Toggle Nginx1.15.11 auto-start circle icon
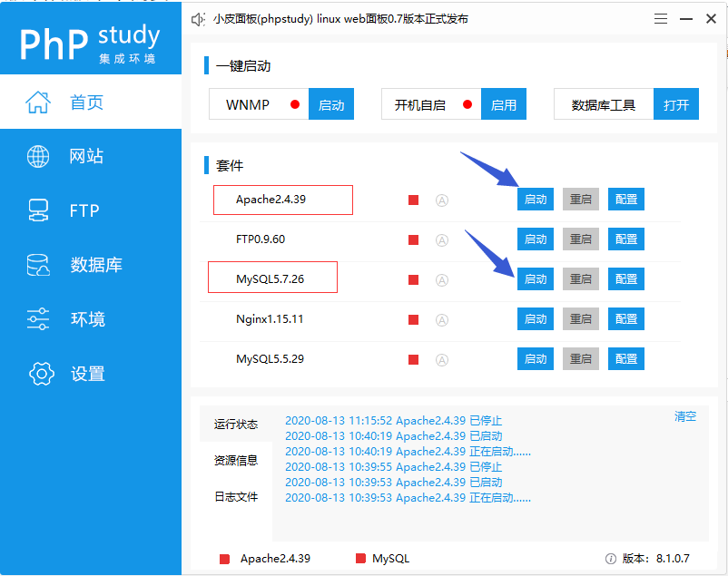 (x=442, y=320)
